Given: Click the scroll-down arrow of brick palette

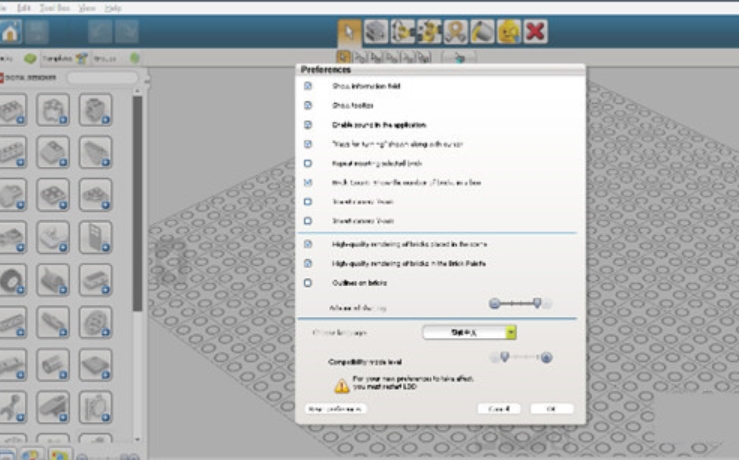Looking at the screenshot, I should coord(138,439).
